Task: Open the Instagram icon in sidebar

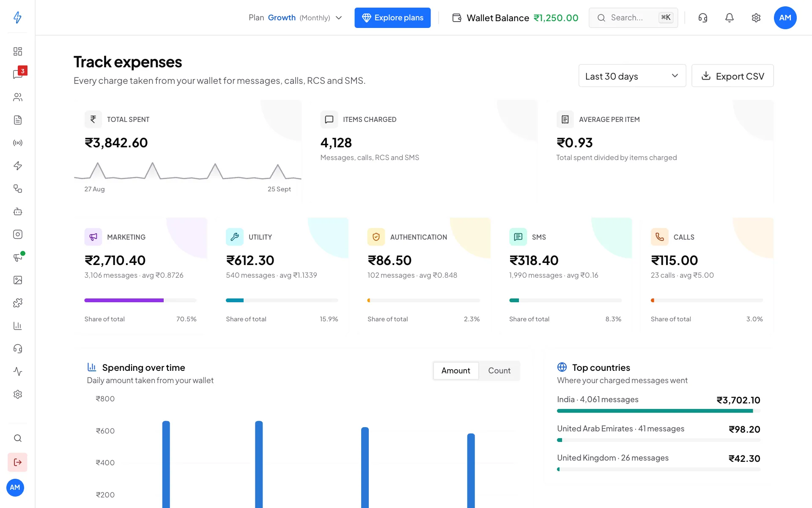Action: coord(17,234)
